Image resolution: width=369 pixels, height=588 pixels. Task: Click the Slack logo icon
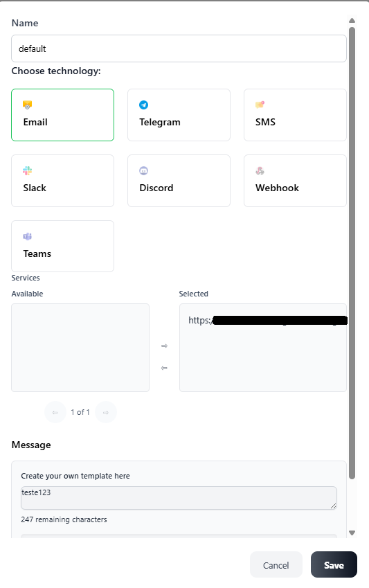click(28, 170)
